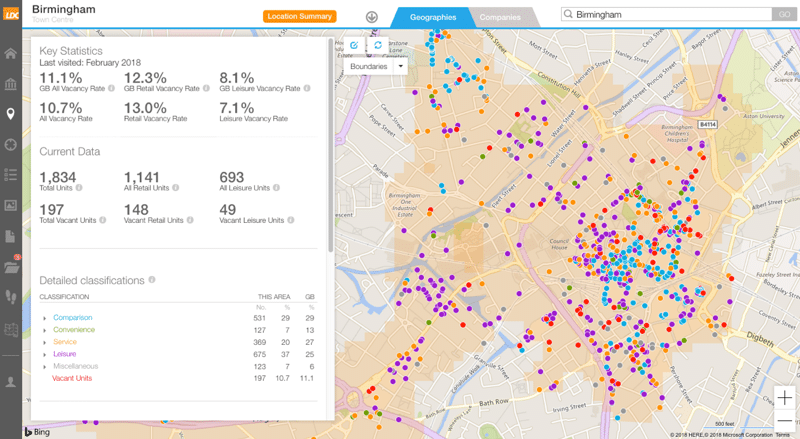This screenshot has width=800, height=439.
Task: Click info icon beside GB All Vacancy Rate
Action: 111,88
